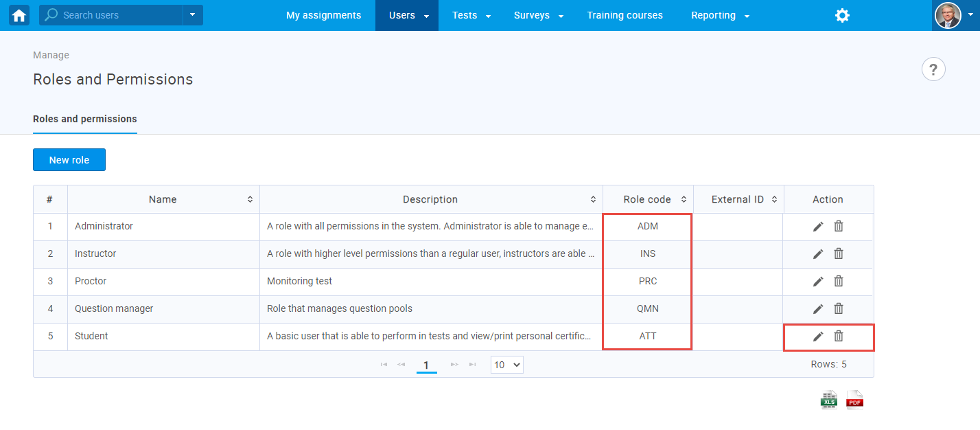Click the Instructor role description text
980x430 pixels.
click(430, 253)
